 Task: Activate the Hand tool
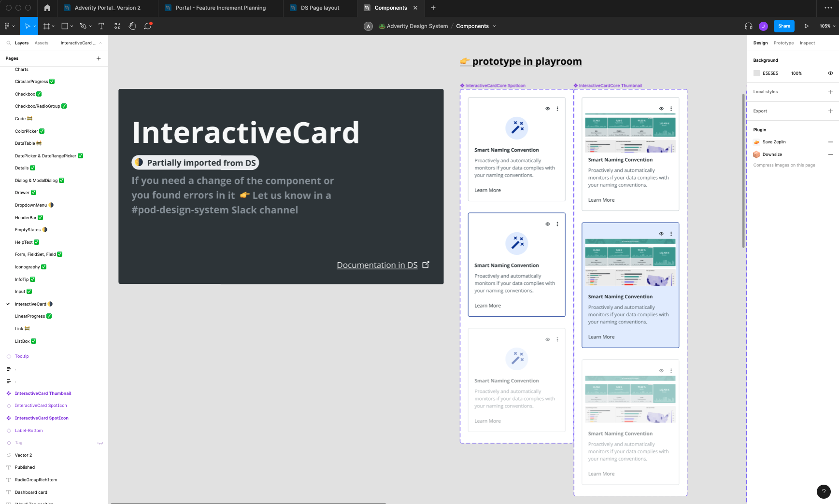pyautogui.click(x=132, y=26)
